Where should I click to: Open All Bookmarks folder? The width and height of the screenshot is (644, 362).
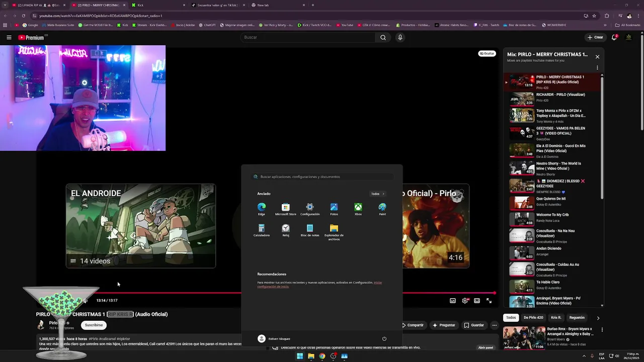pyautogui.click(x=627, y=25)
